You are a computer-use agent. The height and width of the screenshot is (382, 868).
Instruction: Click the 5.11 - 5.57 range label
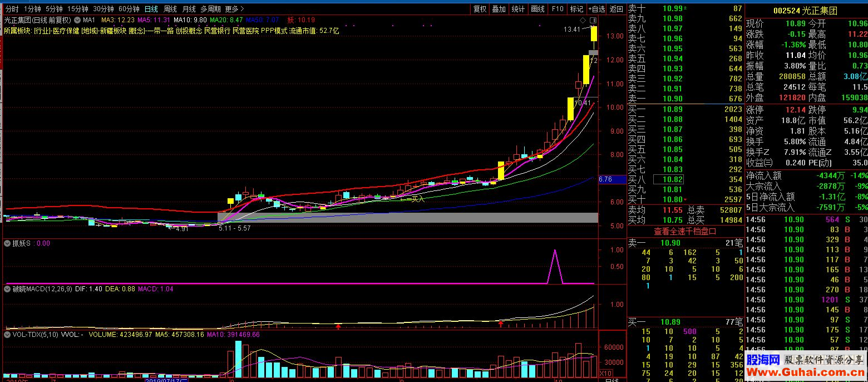tap(235, 228)
